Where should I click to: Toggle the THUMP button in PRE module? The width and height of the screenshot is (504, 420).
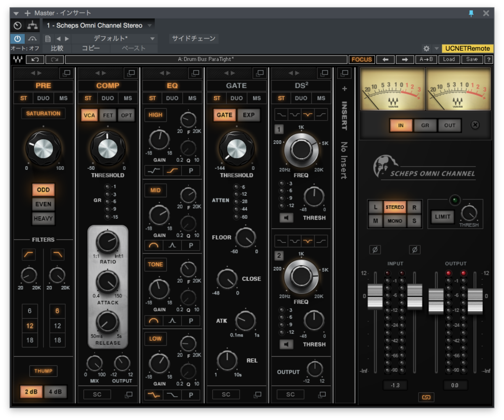click(43, 371)
